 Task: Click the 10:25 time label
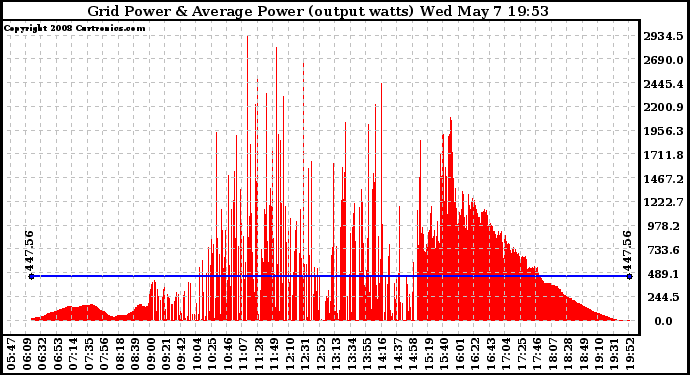click(212, 354)
